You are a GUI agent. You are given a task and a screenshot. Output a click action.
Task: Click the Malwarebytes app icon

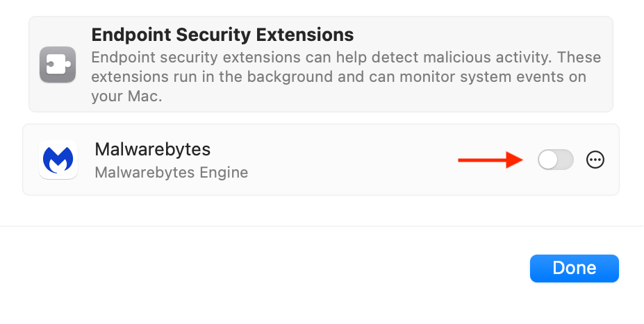[x=58, y=160]
